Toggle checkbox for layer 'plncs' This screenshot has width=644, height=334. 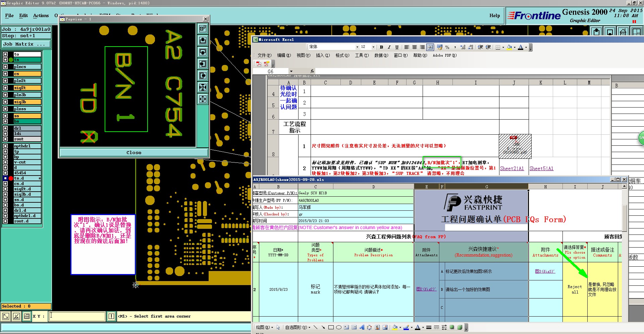5,67
